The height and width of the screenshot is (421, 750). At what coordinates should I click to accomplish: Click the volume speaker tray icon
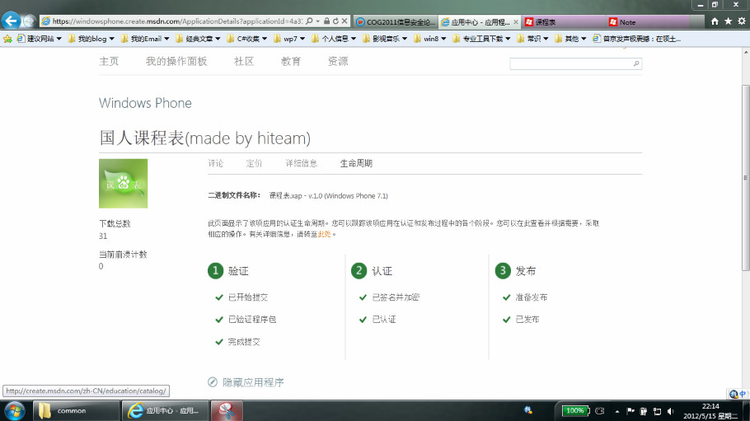pos(671,411)
